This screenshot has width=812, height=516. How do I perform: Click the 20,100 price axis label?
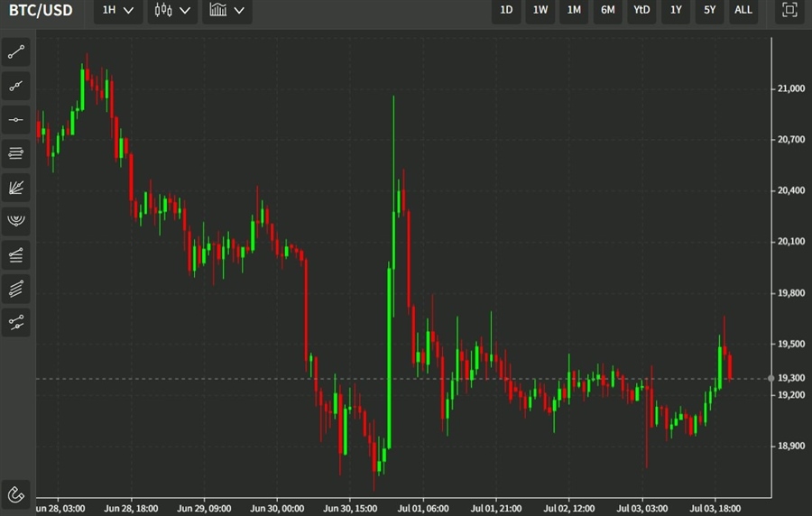click(791, 242)
